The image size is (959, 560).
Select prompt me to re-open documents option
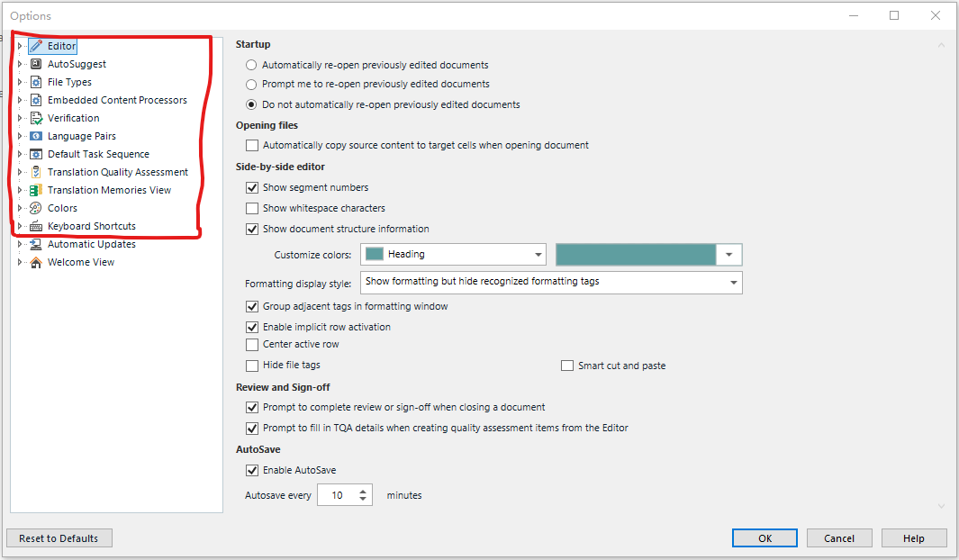(x=250, y=85)
